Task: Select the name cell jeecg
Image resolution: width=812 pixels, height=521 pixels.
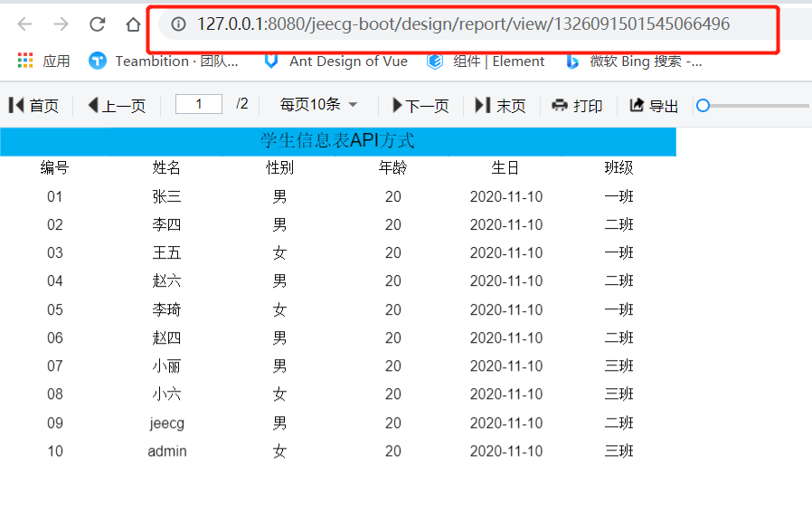Action: pyautogui.click(x=166, y=423)
